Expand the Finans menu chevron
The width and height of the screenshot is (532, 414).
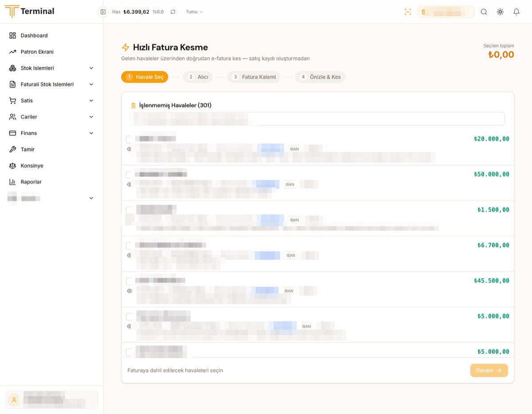click(91, 133)
